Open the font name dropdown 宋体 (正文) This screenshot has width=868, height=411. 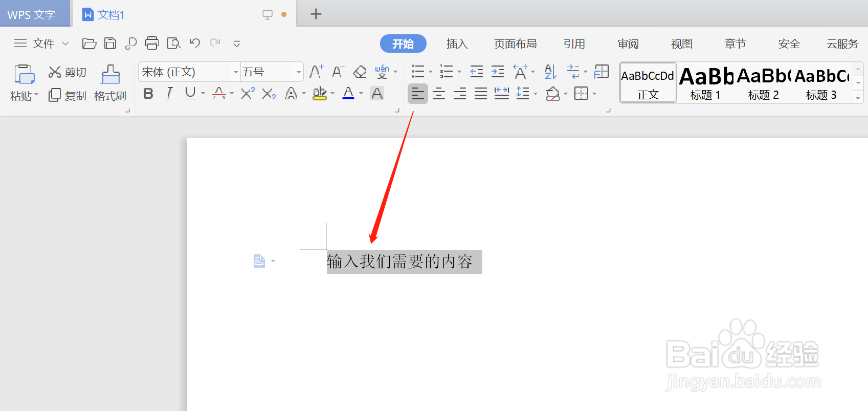(236, 72)
